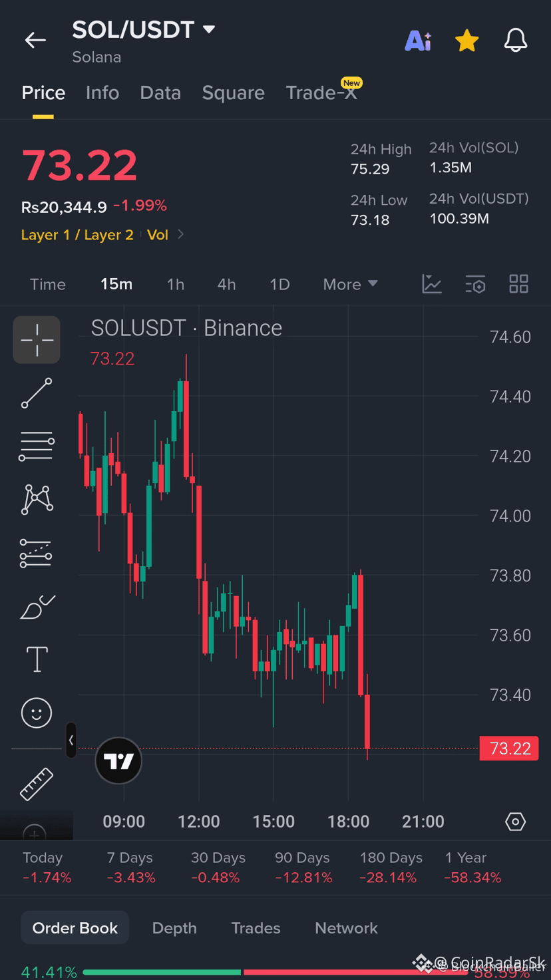Toggle the favorite star for SOL/USDT

(x=466, y=41)
